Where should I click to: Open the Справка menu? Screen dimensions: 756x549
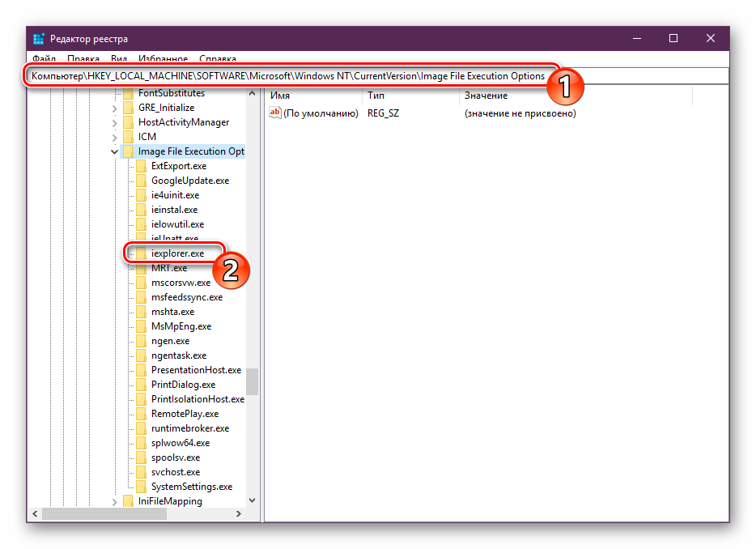[x=218, y=59]
